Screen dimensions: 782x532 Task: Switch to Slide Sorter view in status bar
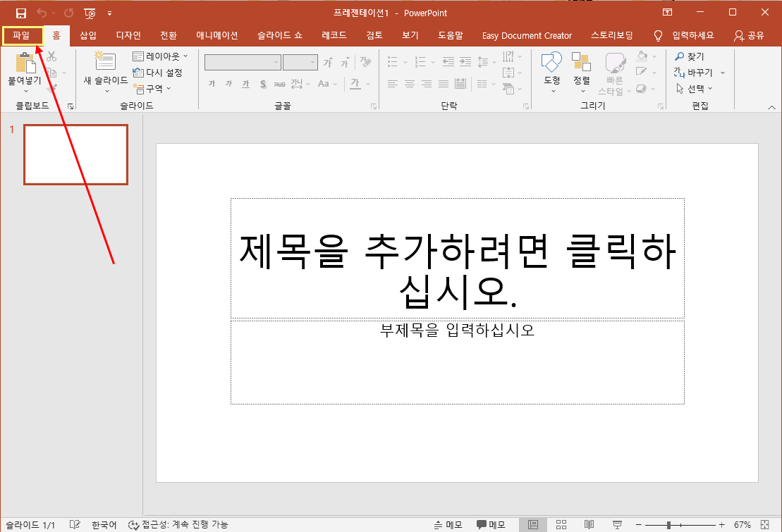(x=561, y=524)
